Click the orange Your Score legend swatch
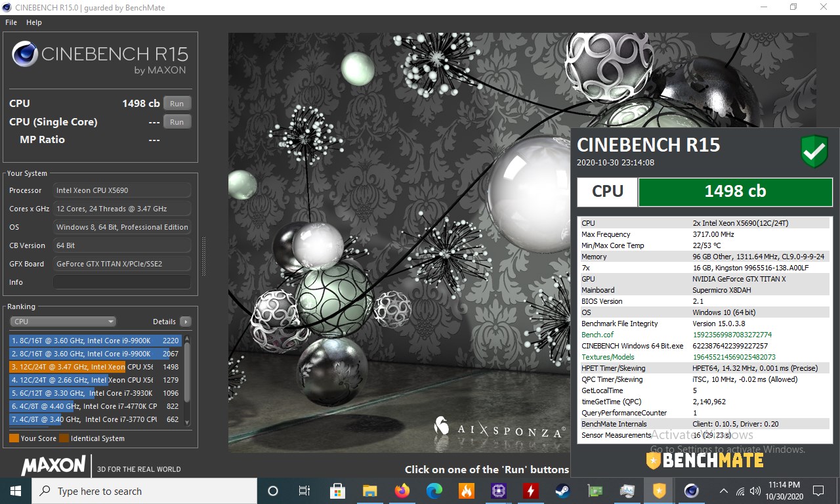The image size is (840, 504). [14, 438]
